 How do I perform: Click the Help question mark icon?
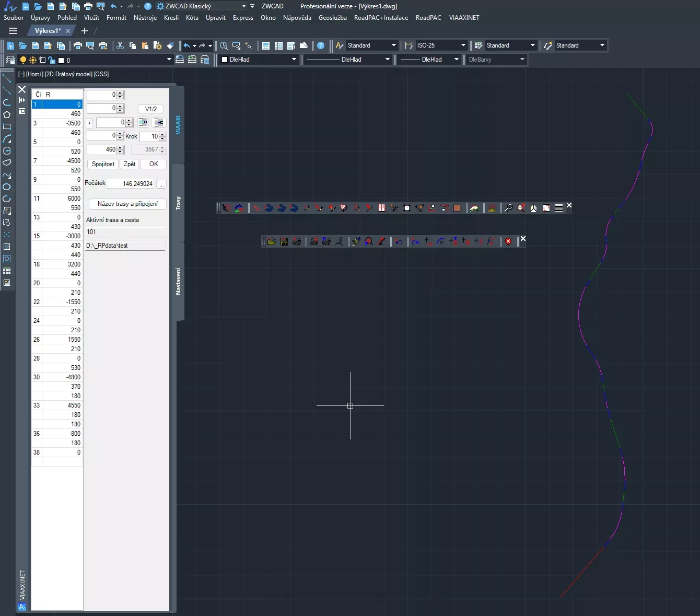pos(321,45)
